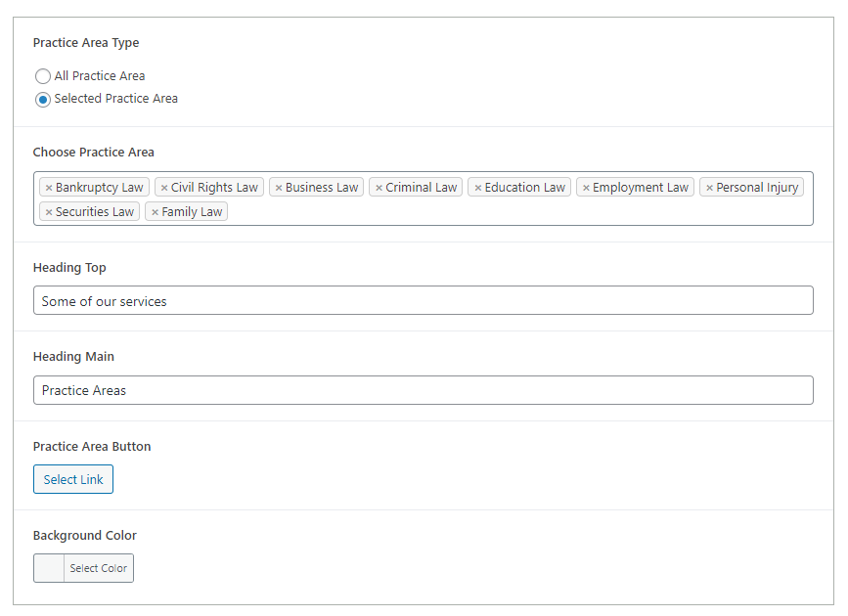Image resolution: width=848 pixels, height=616 pixels.
Task: Remove the Personal Injury tag
Action: pyautogui.click(x=709, y=188)
